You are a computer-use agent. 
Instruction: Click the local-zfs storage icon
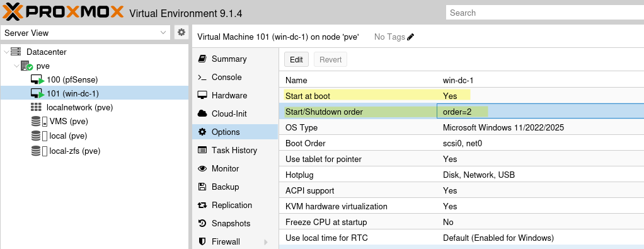coord(39,151)
